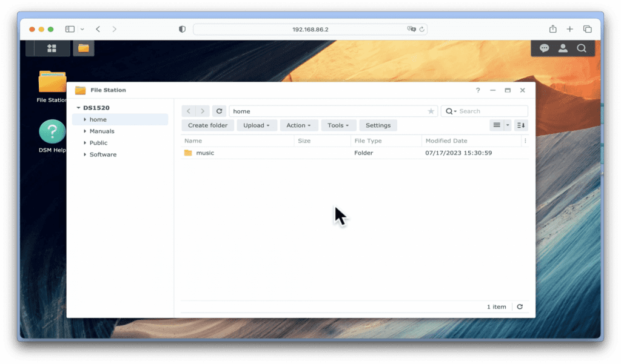Screen dimensions: 621x364
Task: Select the music folder name
Action: [x=205, y=153]
